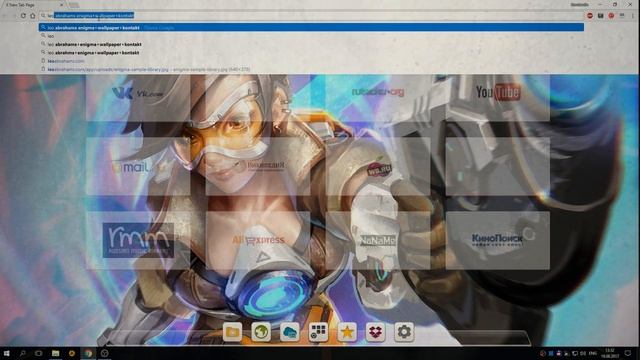640x360 pixels.
Task: Click the gold star favorites icon in dock
Action: [347, 332]
